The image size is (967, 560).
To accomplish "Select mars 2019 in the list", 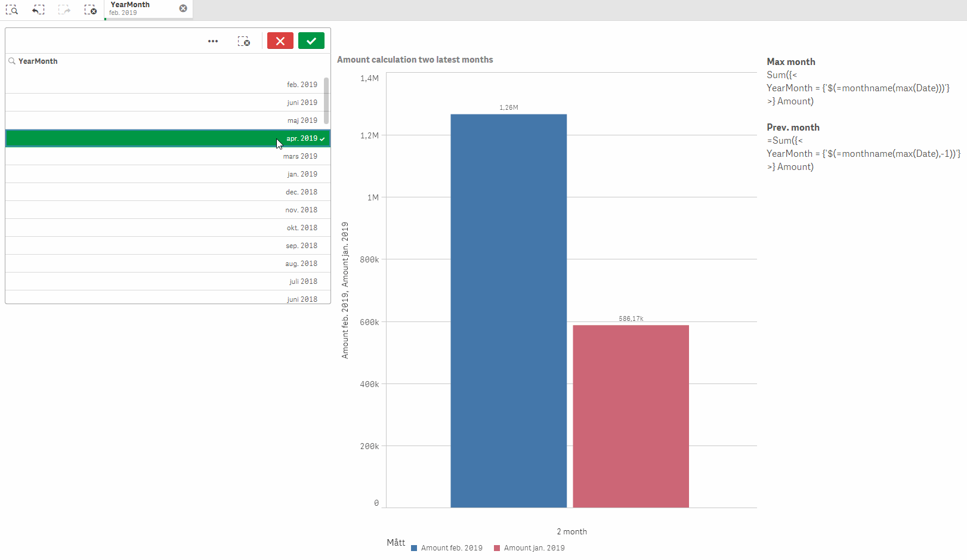I will point(168,156).
